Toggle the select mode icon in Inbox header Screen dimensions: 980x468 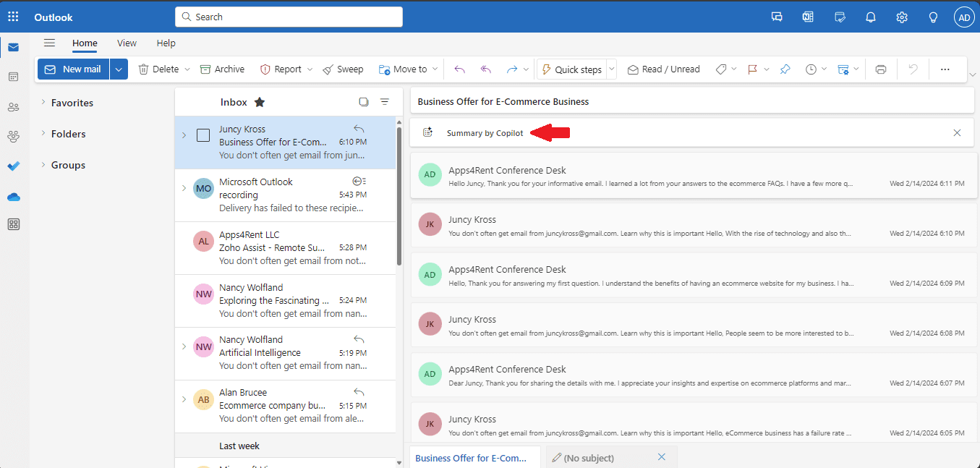coord(364,102)
